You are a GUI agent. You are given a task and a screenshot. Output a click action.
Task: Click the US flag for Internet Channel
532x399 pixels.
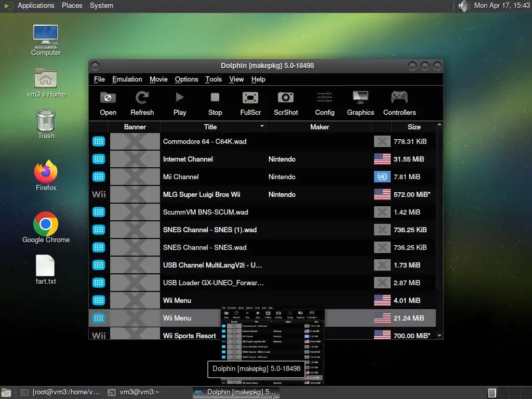click(x=382, y=159)
